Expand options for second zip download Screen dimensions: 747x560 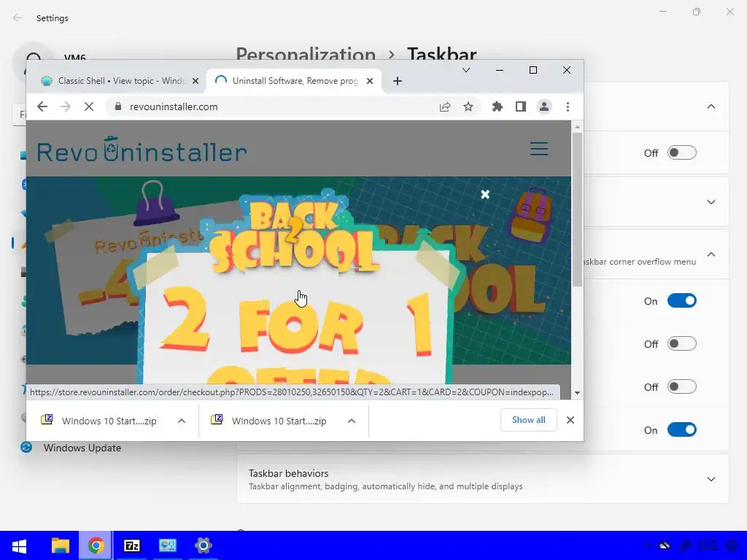pos(352,421)
